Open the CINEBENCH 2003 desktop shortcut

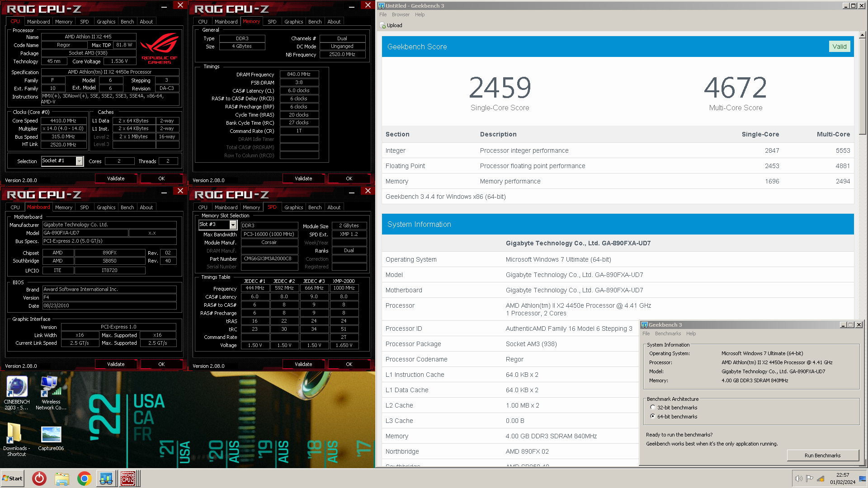pyautogui.click(x=17, y=393)
